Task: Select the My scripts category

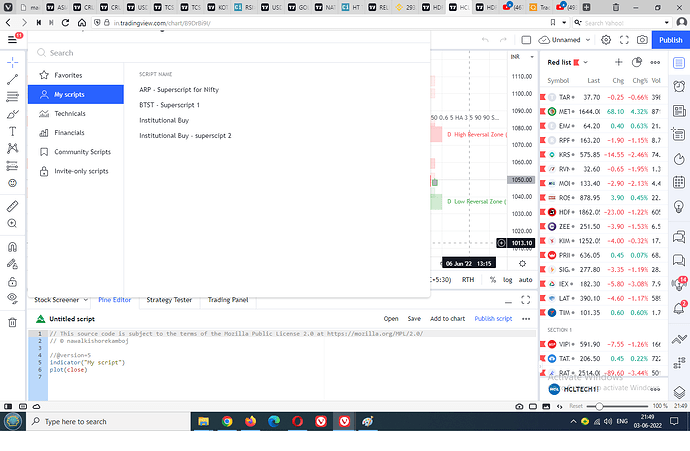Action: [x=76, y=95]
